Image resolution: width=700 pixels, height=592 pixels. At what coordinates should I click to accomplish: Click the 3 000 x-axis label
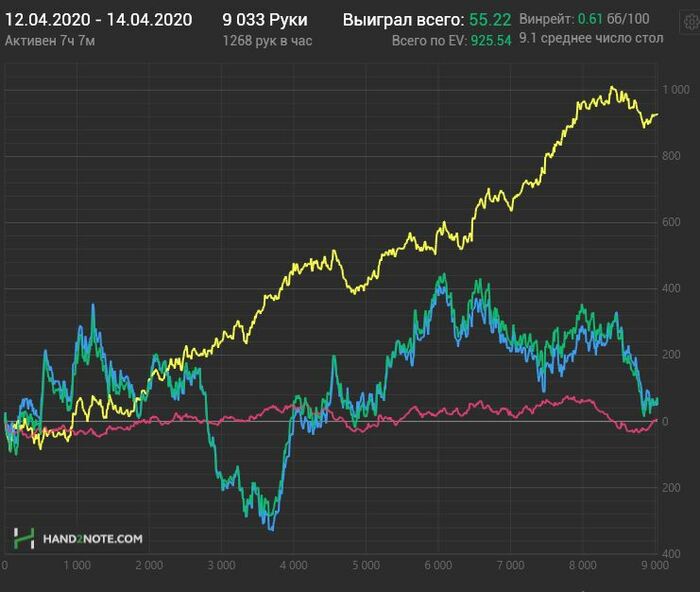221,565
